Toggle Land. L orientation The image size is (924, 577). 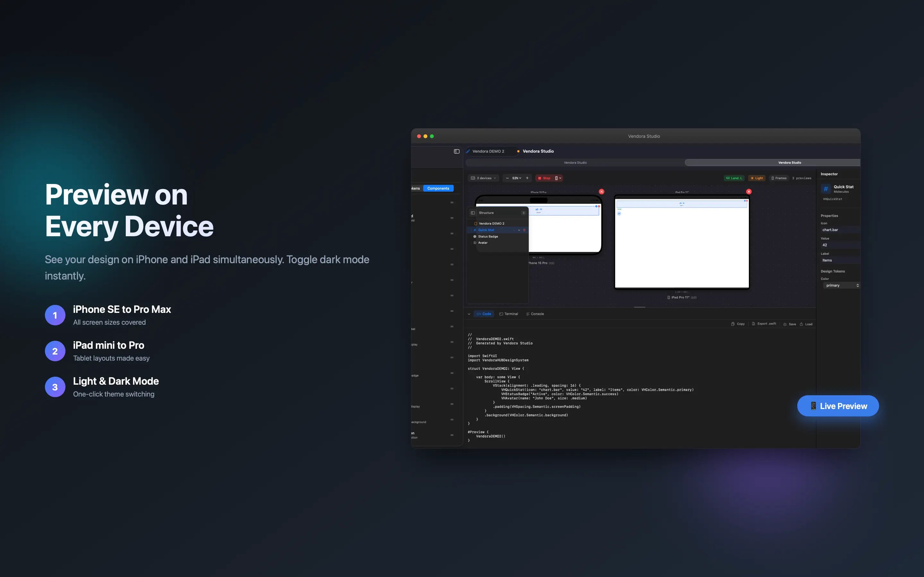point(734,178)
